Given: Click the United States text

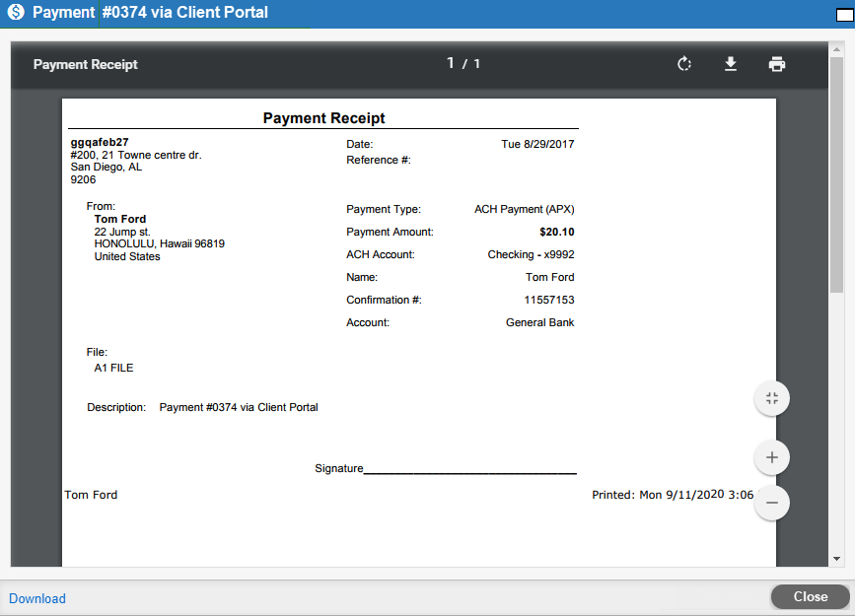Looking at the screenshot, I should click(x=127, y=257).
